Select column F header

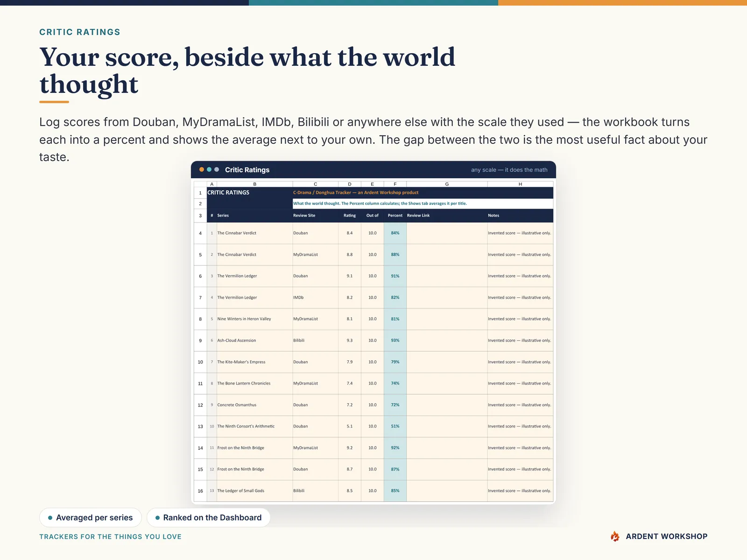(395, 184)
